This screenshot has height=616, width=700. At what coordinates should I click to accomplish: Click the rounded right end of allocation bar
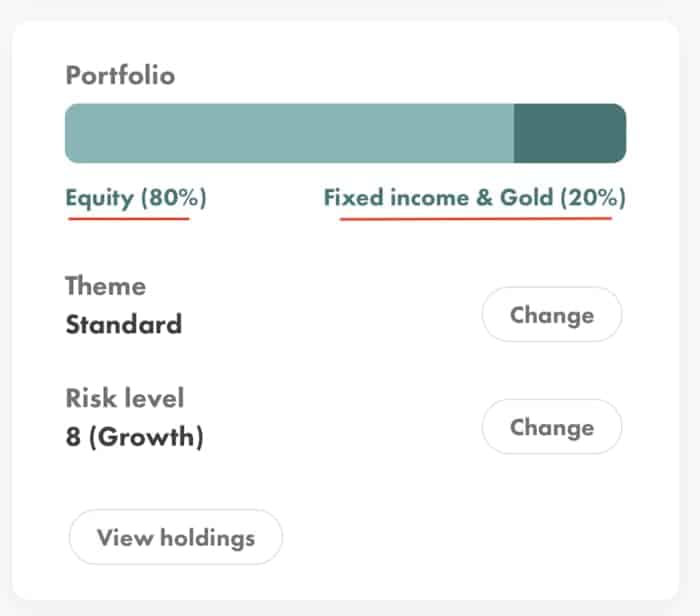tap(618, 133)
